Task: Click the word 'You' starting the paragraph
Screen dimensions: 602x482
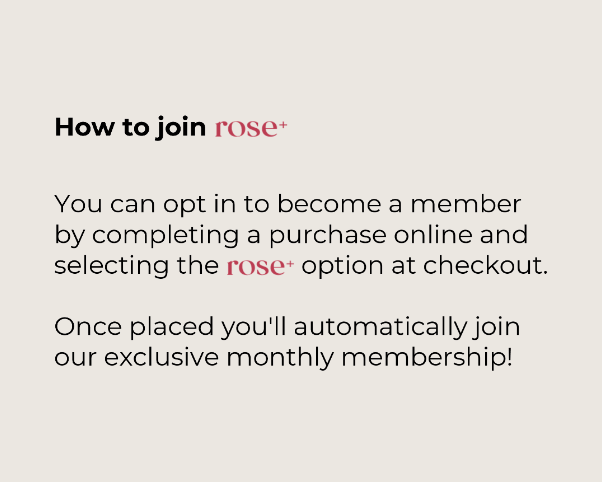Action: 78,204
